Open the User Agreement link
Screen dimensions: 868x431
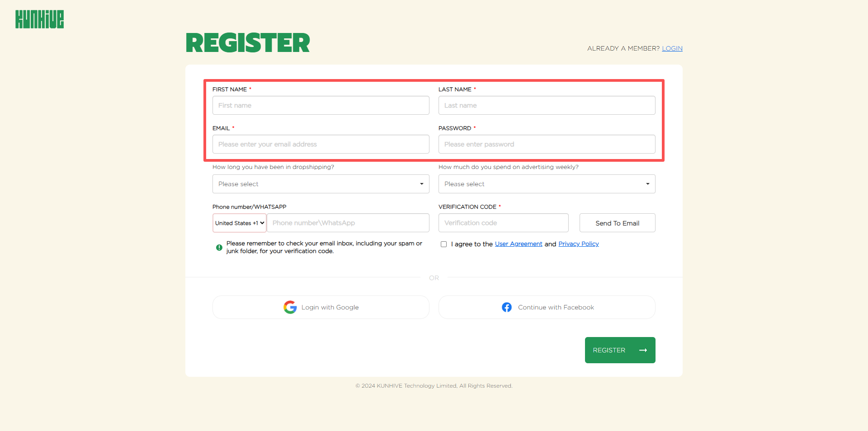click(x=519, y=244)
